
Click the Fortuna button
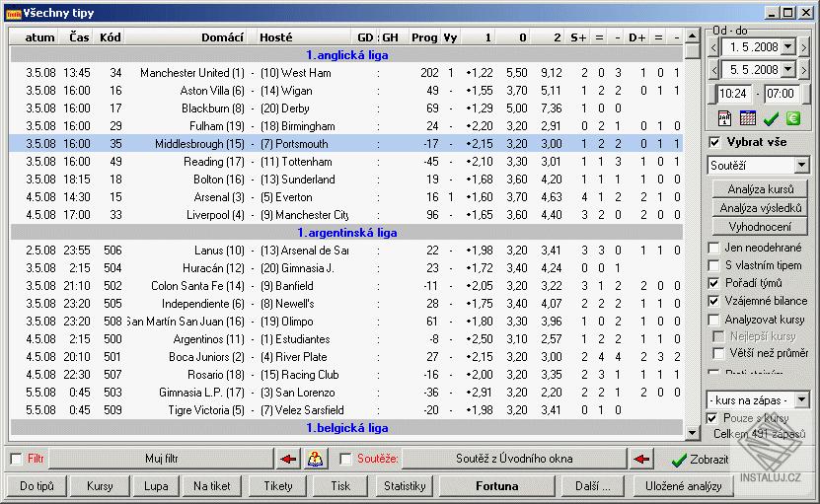(x=496, y=486)
